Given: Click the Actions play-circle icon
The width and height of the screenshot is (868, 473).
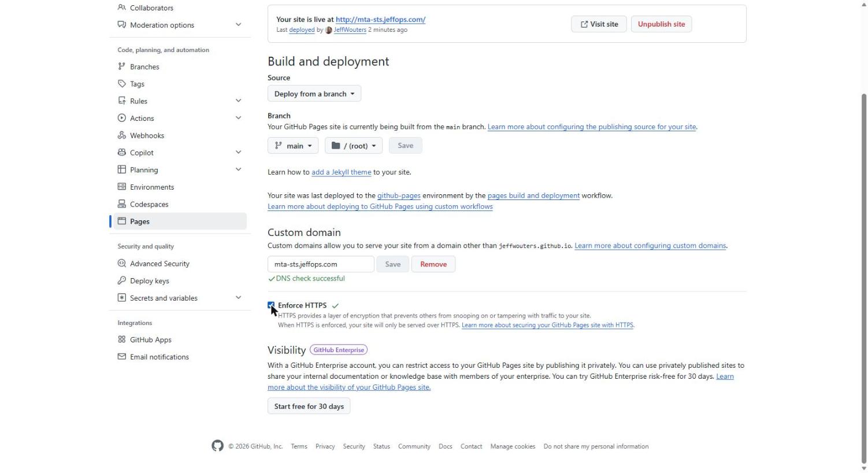Looking at the screenshot, I should pos(121,118).
